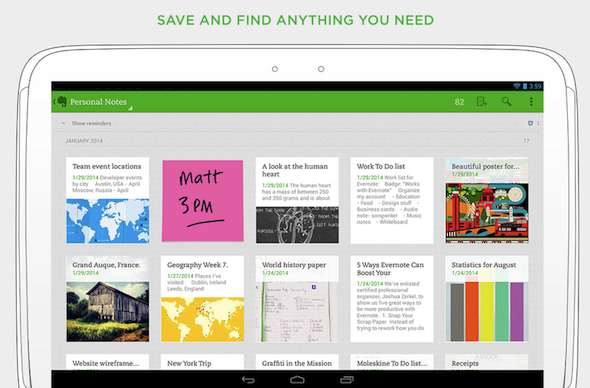Open the Statistics for August chart note
Screen dimensions: 590x388
click(x=487, y=299)
